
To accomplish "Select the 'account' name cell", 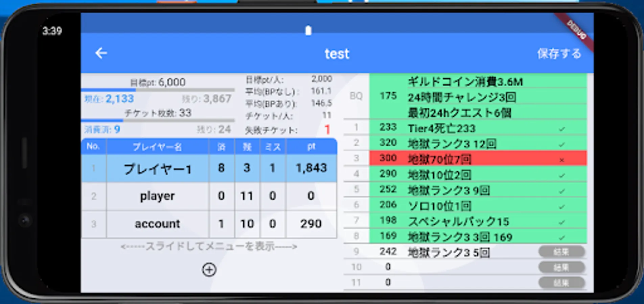I will click(x=158, y=224).
